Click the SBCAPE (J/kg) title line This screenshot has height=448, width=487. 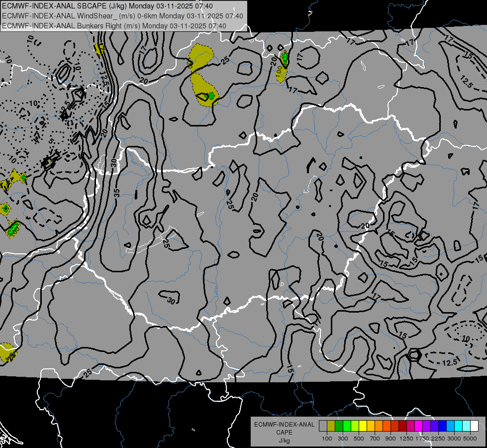[x=107, y=6]
